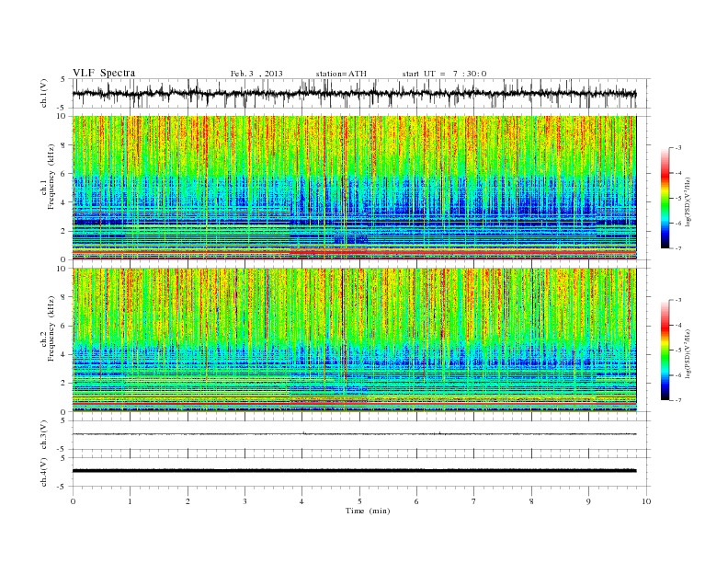
Task: Click the time axis tick label '0'
Action: [73, 501]
